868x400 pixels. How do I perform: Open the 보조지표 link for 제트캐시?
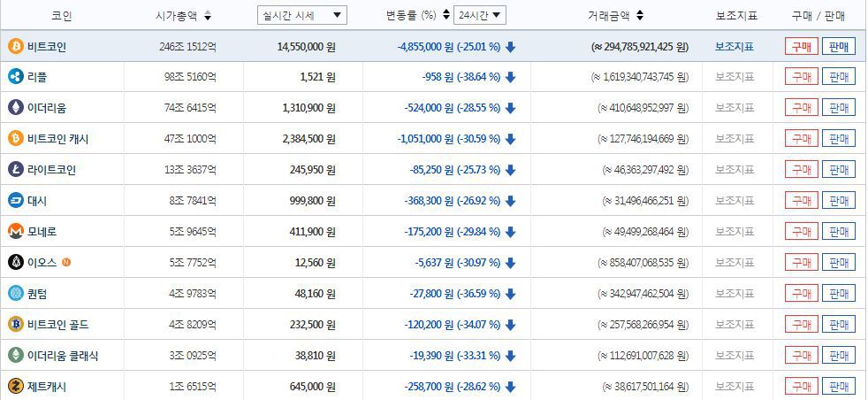coord(734,386)
